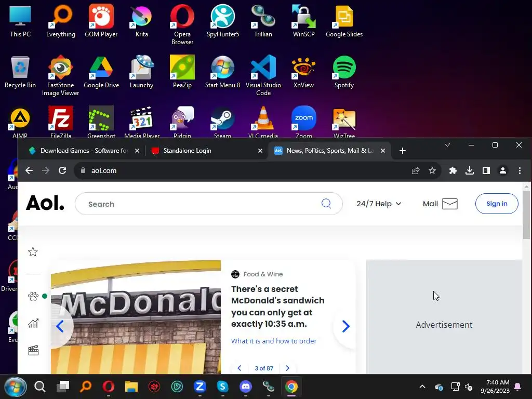Step to previous story beside '3 of 87'
This screenshot has height=399, width=532.
(x=240, y=368)
